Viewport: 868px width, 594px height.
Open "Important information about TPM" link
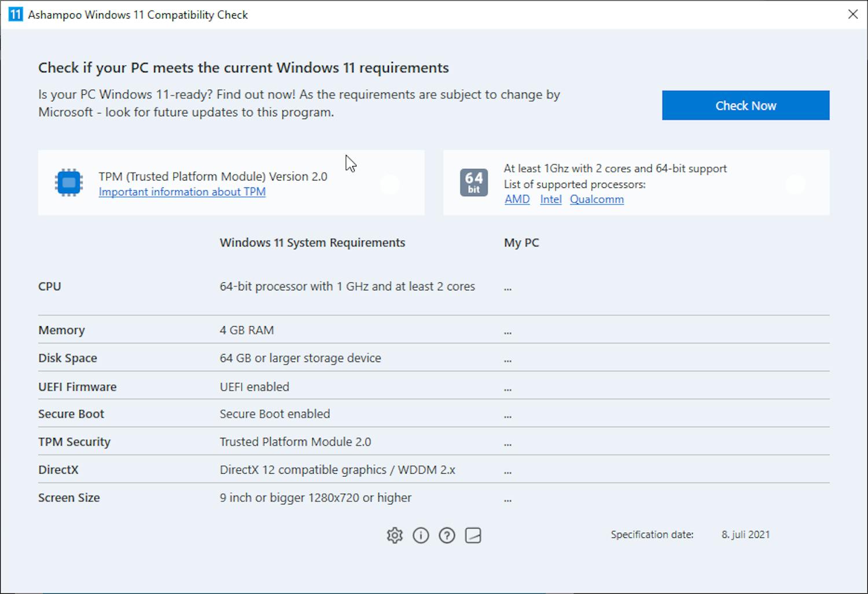[182, 191]
